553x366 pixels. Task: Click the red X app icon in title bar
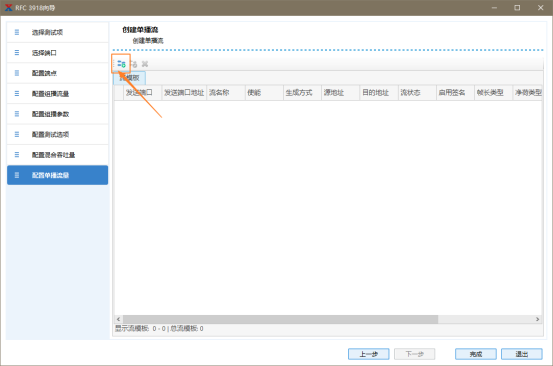point(8,7)
